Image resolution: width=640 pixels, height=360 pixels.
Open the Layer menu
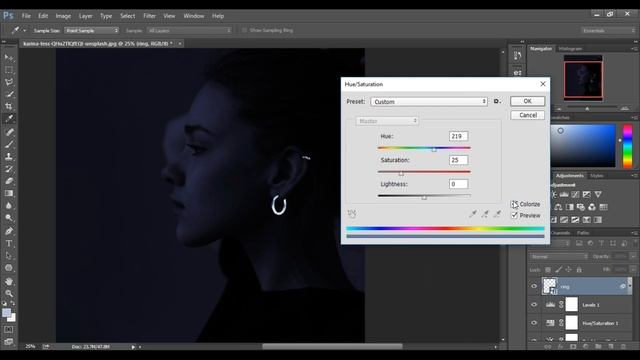coord(85,16)
